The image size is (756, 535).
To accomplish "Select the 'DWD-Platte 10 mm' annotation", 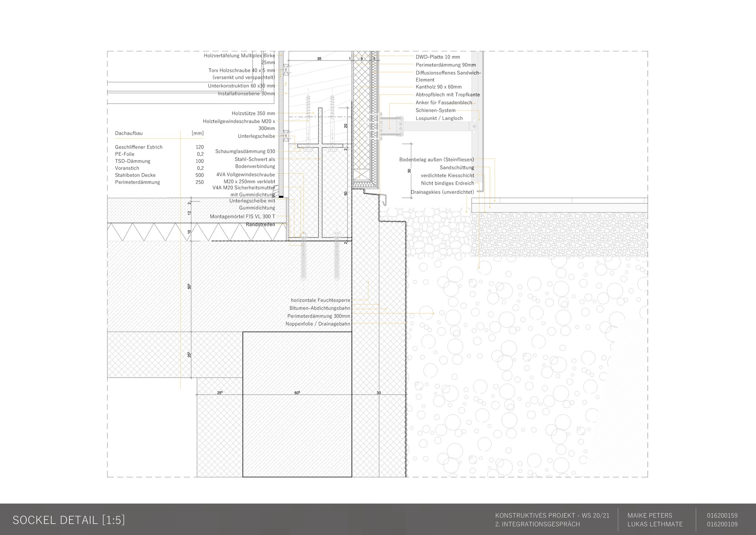I will 437,57.
